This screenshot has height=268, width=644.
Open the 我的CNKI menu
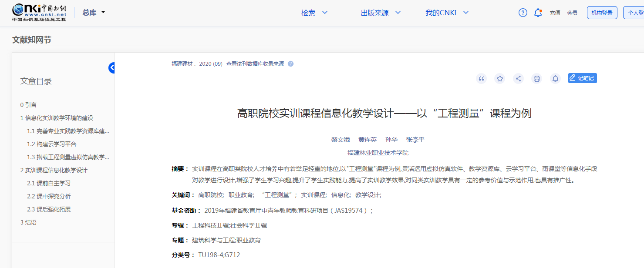click(x=446, y=13)
